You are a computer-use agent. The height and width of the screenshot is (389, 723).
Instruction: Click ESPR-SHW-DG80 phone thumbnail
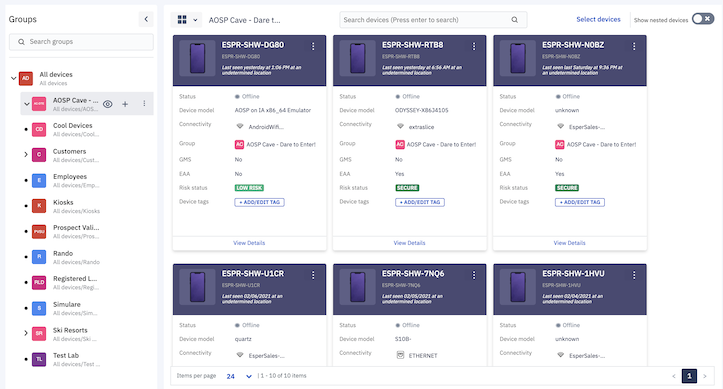[x=197, y=58]
